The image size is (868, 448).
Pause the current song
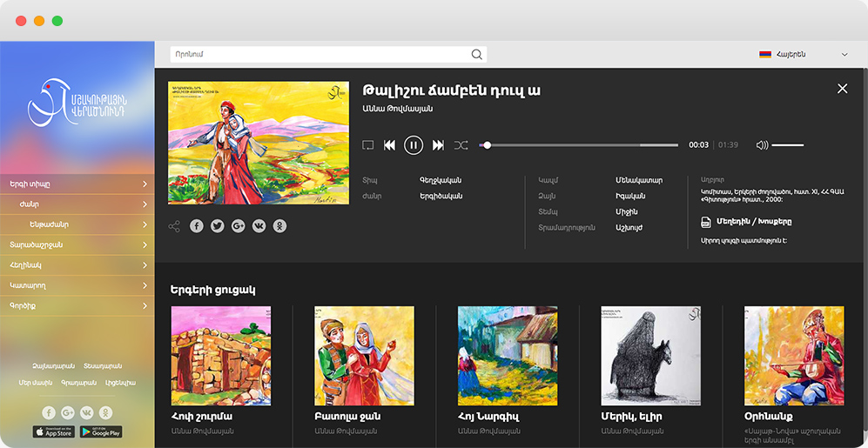pyautogui.click(x=414, y=145)
